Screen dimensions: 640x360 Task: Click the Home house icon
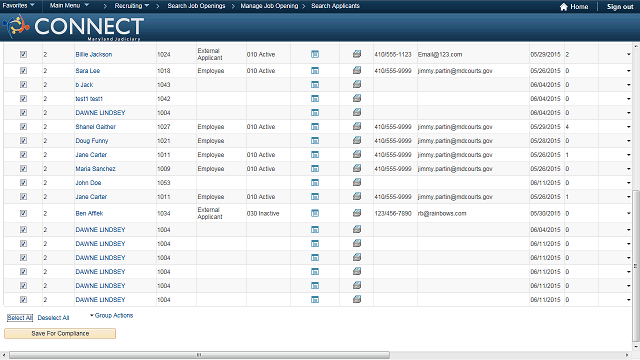pos(564,7)
